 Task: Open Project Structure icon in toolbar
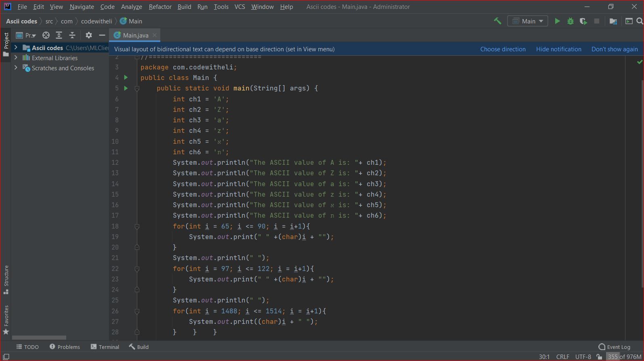pos(613,21)
